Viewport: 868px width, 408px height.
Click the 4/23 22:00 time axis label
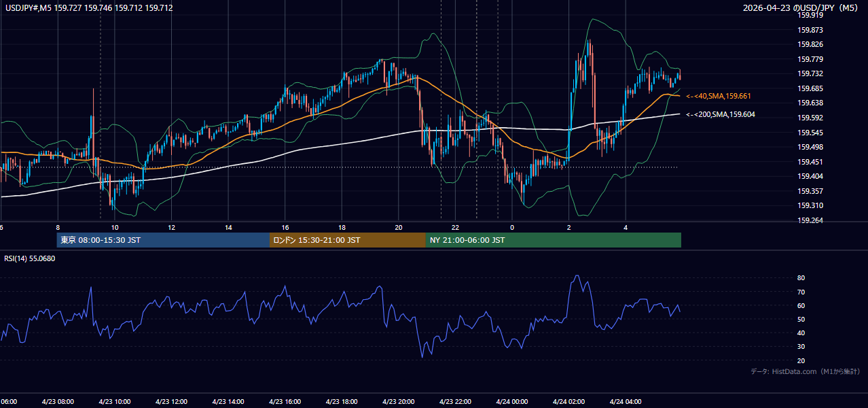click(455, 402)
